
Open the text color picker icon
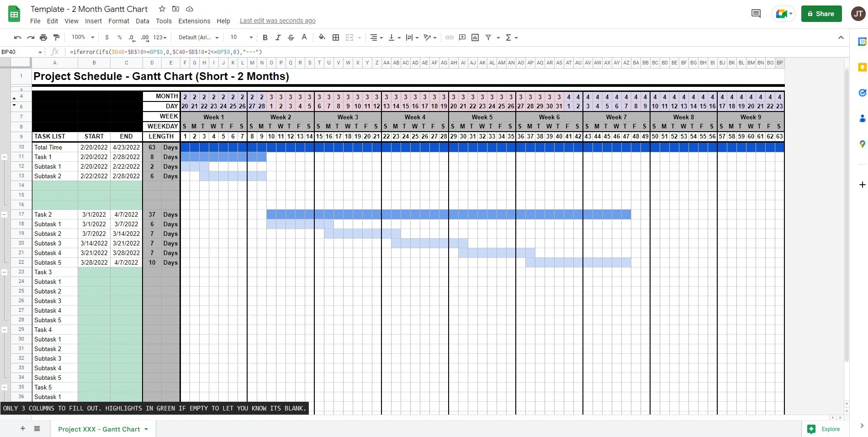coord(304,37)
